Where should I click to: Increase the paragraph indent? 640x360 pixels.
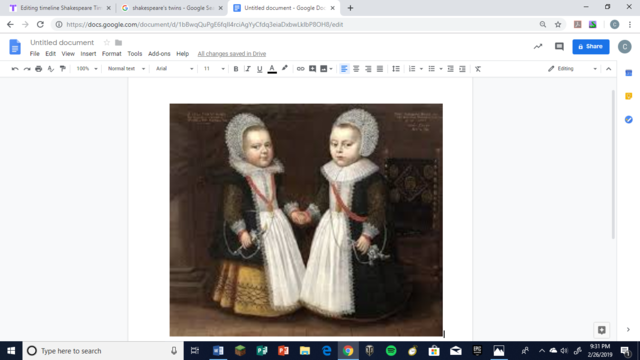pos(462,69)
